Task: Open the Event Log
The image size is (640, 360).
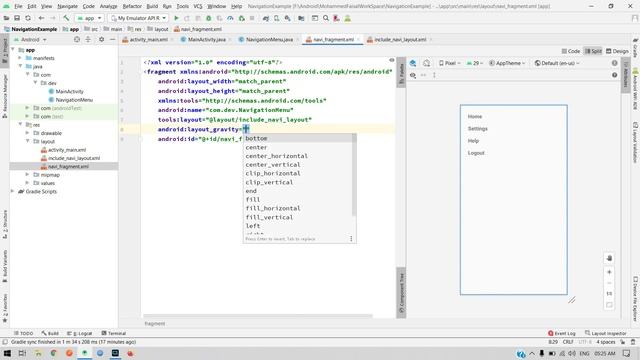Action: (x=562, y=333)
